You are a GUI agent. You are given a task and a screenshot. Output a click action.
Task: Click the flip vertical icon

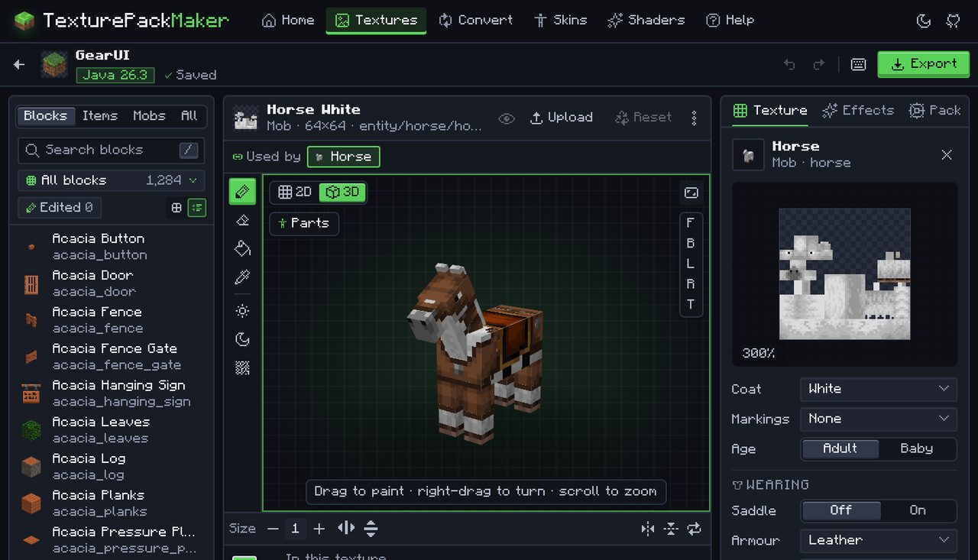click(671, 528)
